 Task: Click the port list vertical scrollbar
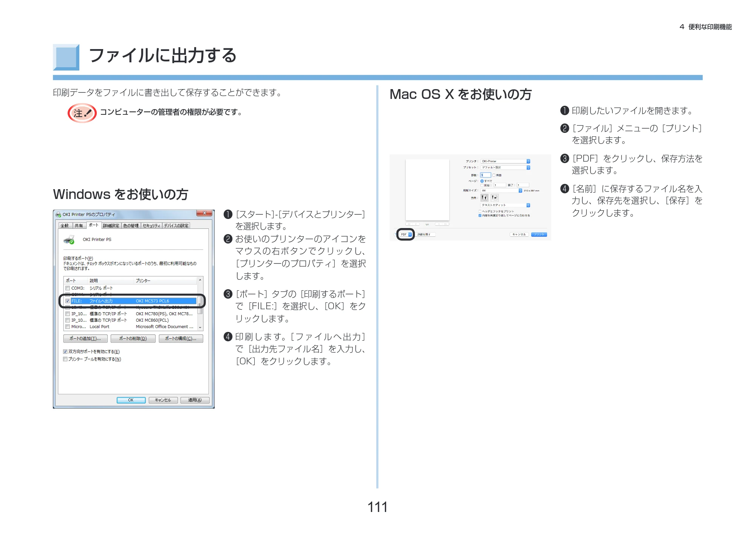click(x=200, y=304)
